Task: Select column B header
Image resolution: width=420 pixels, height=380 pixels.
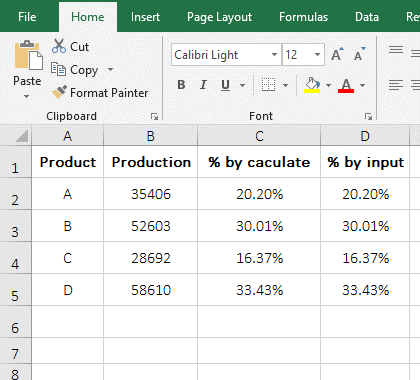Action: tap(151, 136)
